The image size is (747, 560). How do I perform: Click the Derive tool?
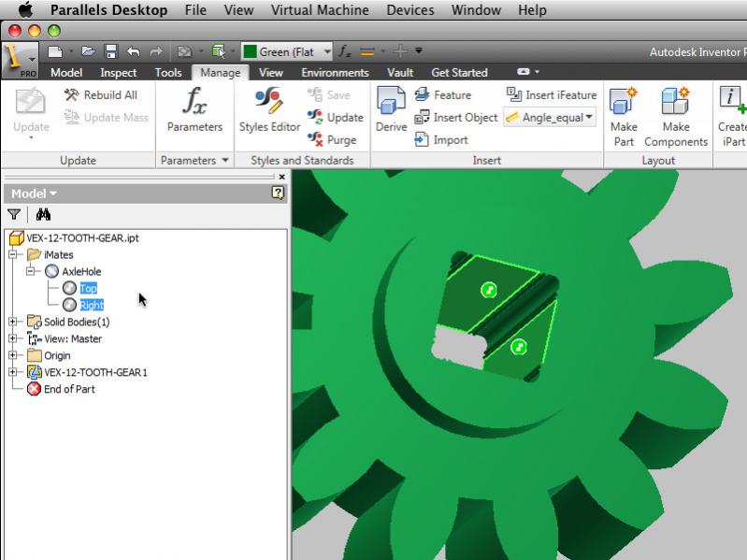point(391,109)
